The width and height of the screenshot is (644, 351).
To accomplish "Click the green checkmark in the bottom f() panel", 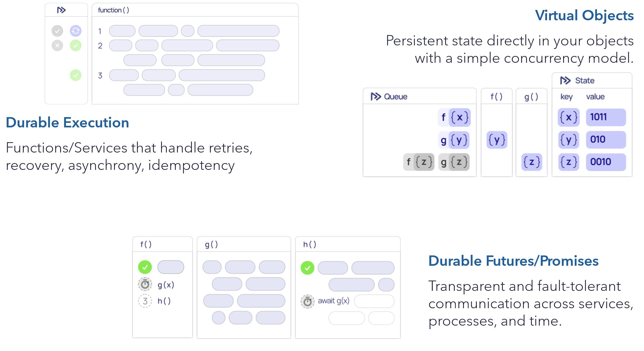I will (145, 267).
